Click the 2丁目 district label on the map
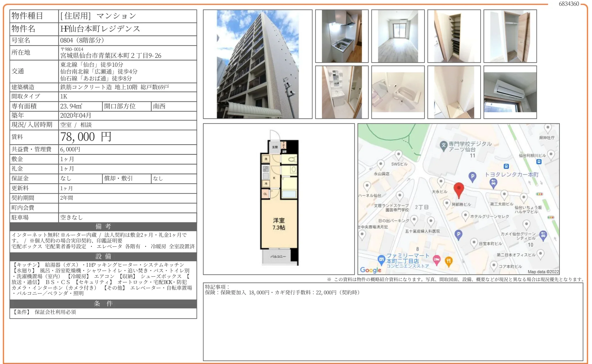592x364 pixels. 422,207
